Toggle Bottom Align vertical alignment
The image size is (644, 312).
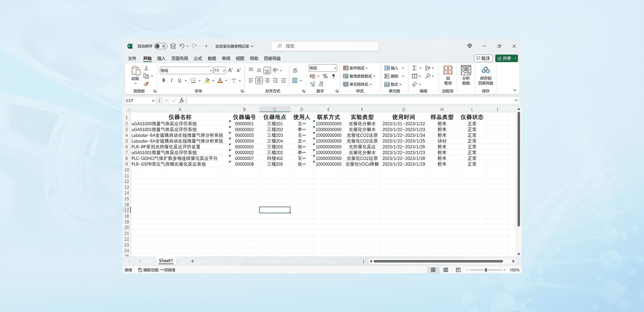pyautogui.click(x=267, y=70)
